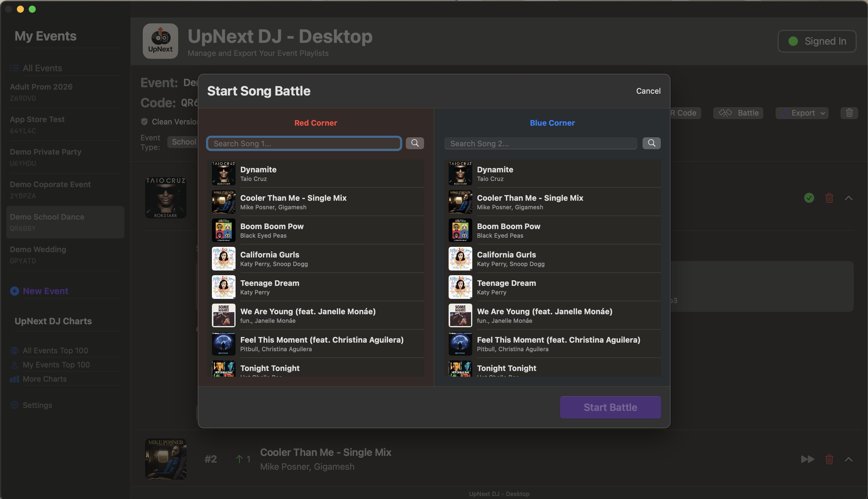Click the Blue Corner search magnifier icon

coord(651,143)
